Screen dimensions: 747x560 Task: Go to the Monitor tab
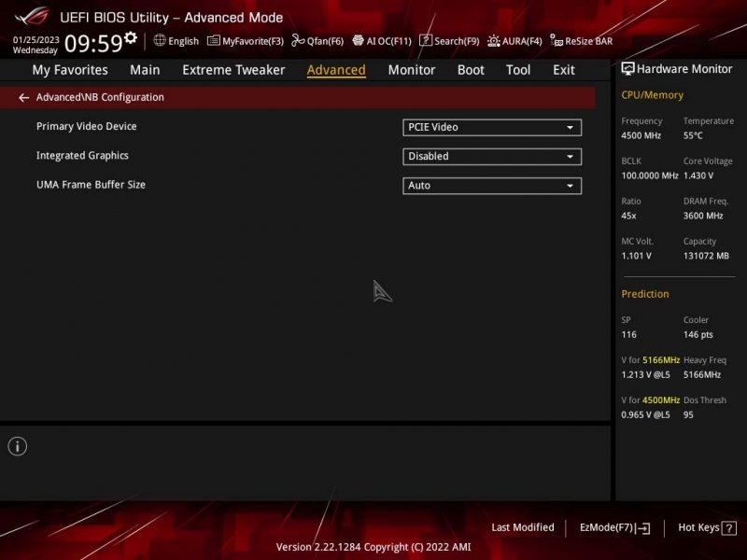point(412,70)
